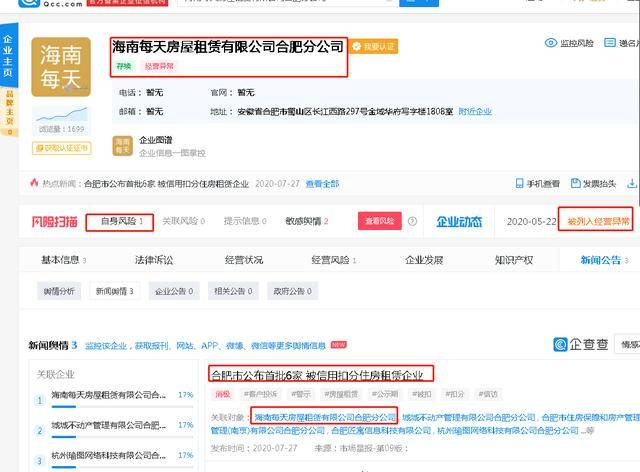Screen dimensions: 640x472
Task: Switch to 企业发展 tab
Action: pos(424,260)
